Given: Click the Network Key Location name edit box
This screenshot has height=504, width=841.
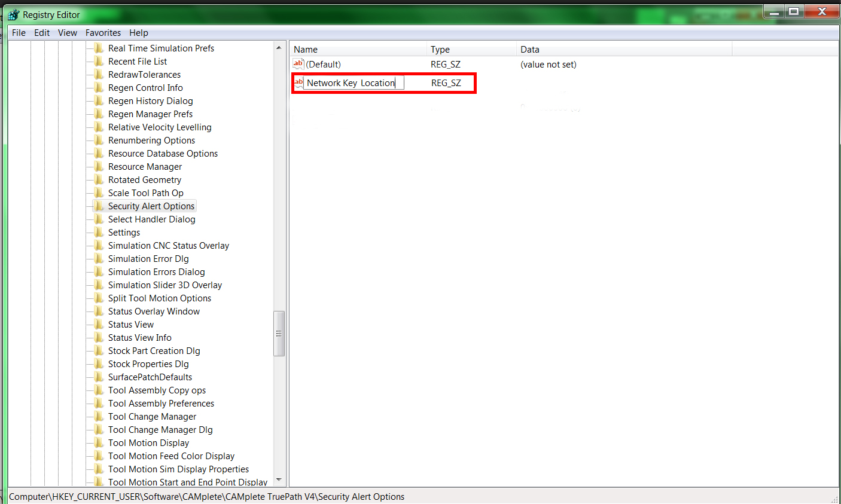Looking at the screenshot, I should (x=354, y=83).
